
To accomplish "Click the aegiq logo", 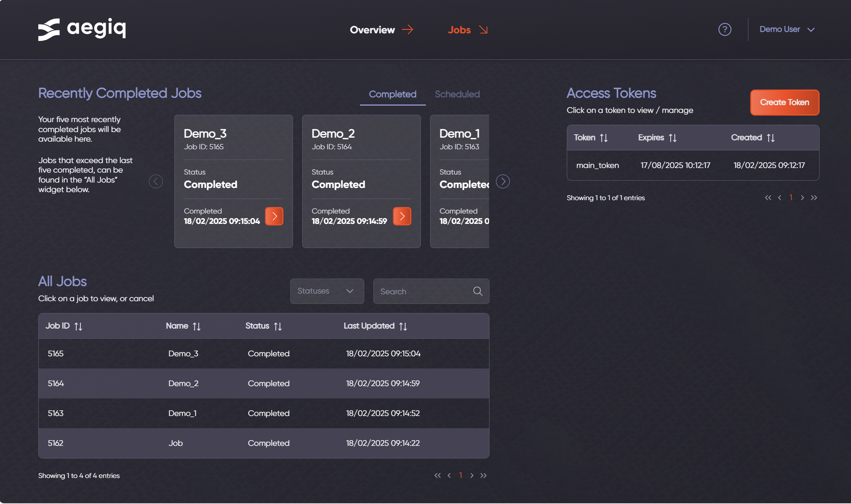I will (82, 29).
